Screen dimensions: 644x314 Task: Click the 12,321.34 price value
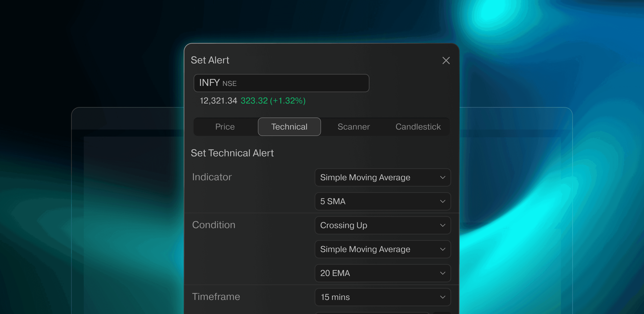[x=218, y=101]
